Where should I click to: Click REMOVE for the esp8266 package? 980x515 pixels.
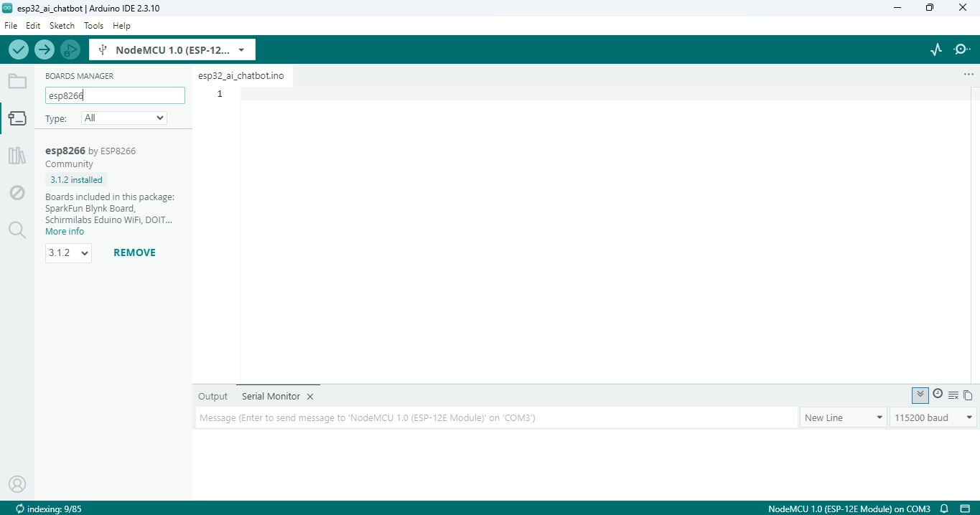[134, 252]
